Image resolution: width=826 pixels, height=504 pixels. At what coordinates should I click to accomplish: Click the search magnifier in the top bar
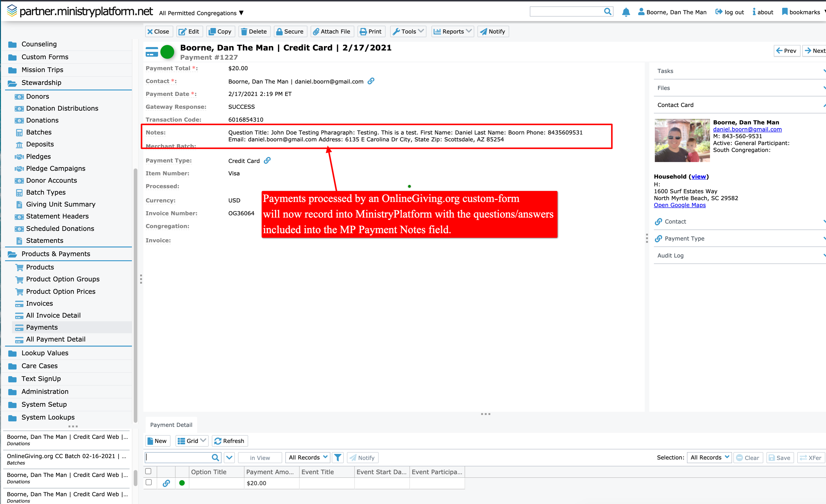[607, 11]
